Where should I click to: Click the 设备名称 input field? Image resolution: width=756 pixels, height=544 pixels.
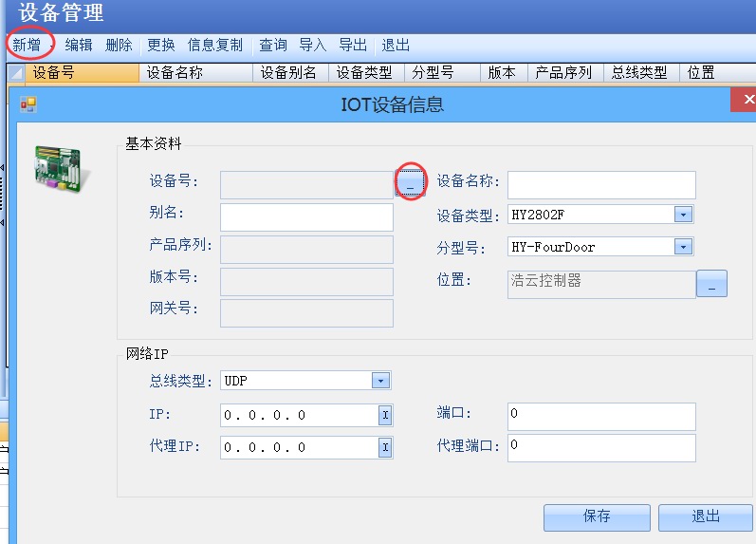(x=601, y=185)
